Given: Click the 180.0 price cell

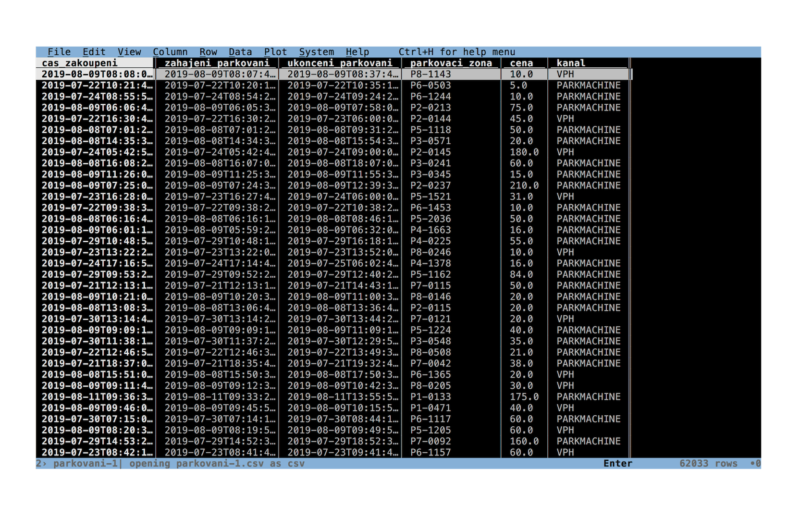Looking at the screenshot, I should point(524,152).
